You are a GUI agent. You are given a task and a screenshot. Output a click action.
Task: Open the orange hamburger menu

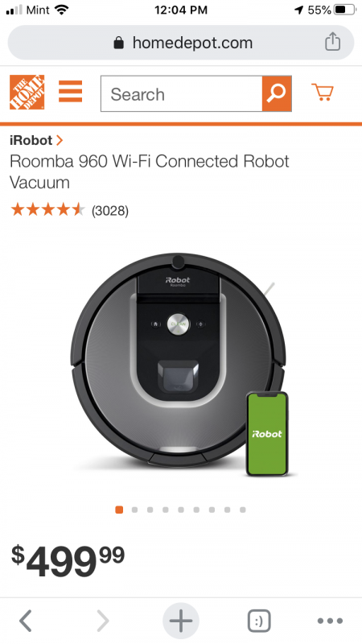coord(70,91)
